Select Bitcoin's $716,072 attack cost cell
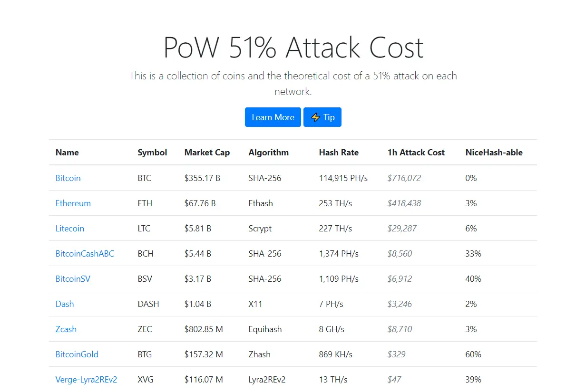 [x=404, y=178]
